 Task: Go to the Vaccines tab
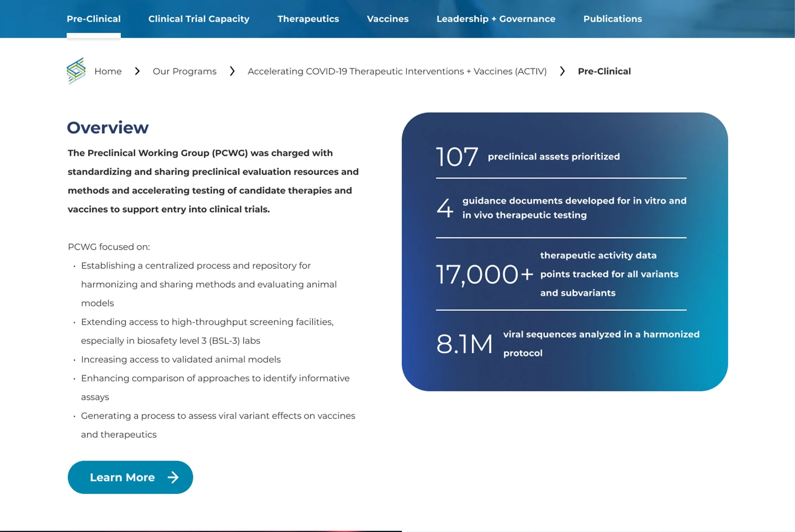387,19
